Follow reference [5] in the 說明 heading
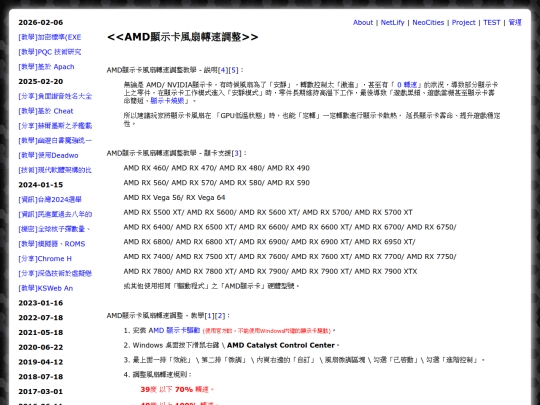The width and height of the screenshot is (540, 405). tap(233, 70)
